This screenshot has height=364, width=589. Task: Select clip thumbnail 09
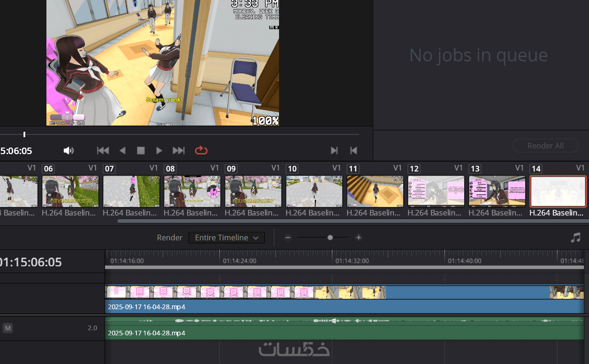click(x=253, y=192)
